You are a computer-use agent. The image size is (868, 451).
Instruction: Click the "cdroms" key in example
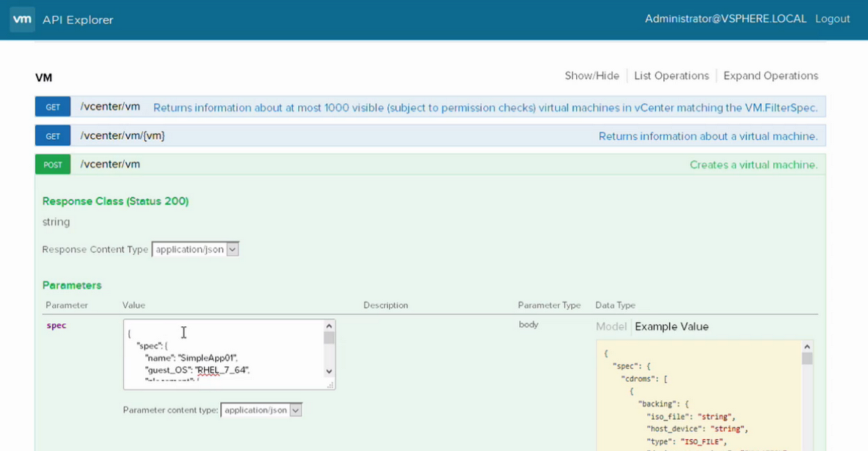point(639,379)
